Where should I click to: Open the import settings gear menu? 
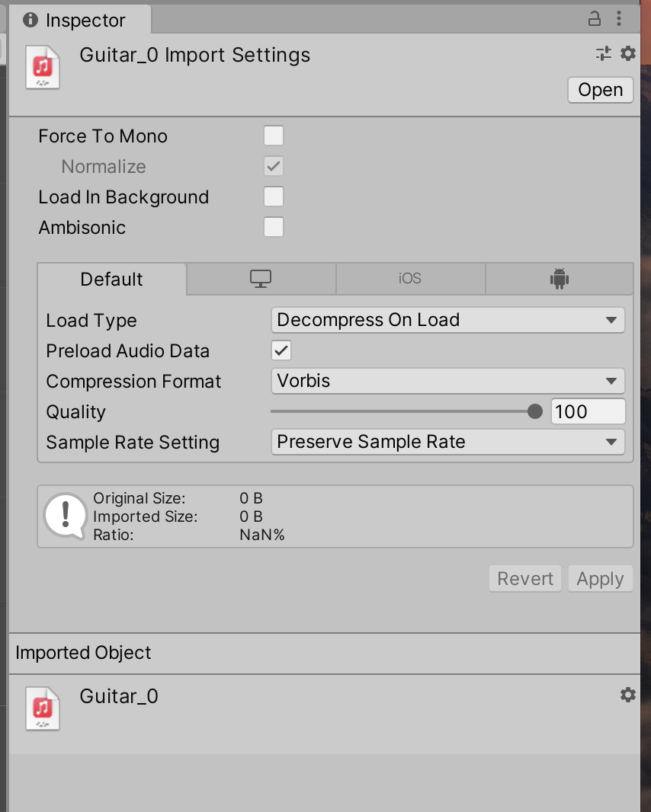tap(627, 53)
